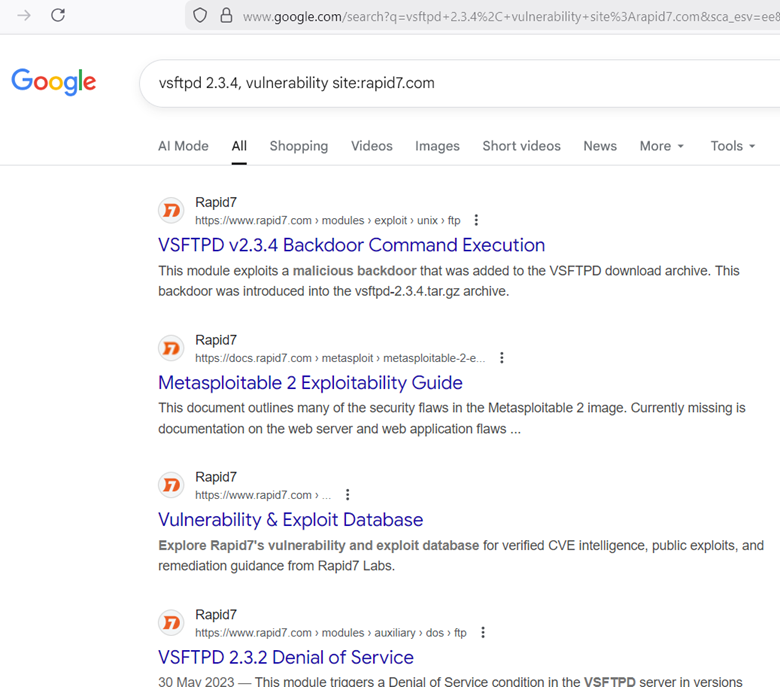Click the browser forward arrow
Viewport: 780px width, 687px height.
click(x=24, y=15)
